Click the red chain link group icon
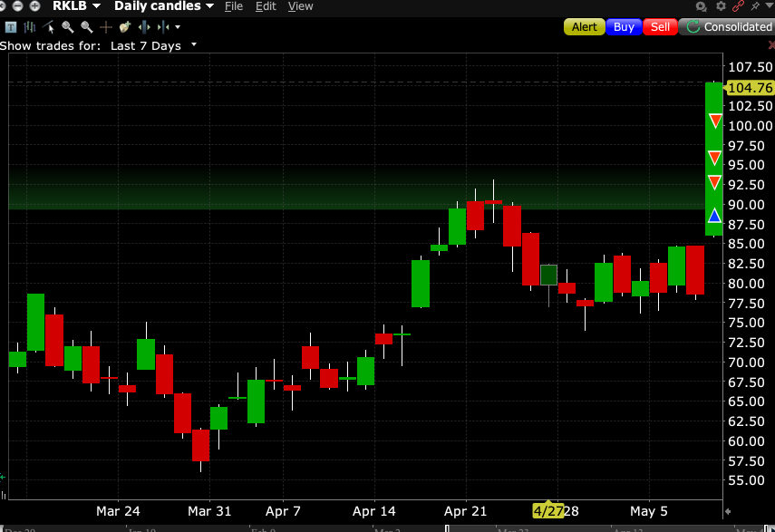Screen dimensions: 775x532 tap(738, 6)
